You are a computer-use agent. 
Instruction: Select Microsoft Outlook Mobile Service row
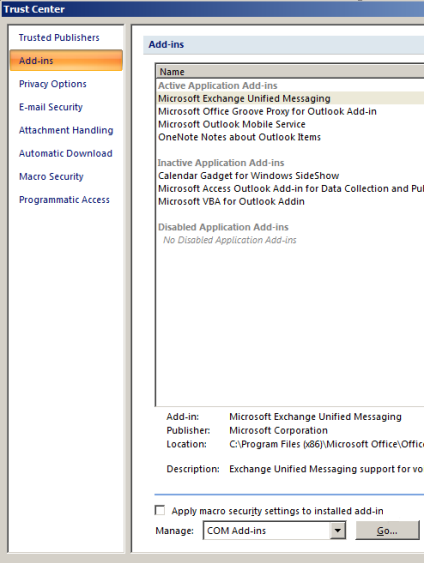(291, 124)
